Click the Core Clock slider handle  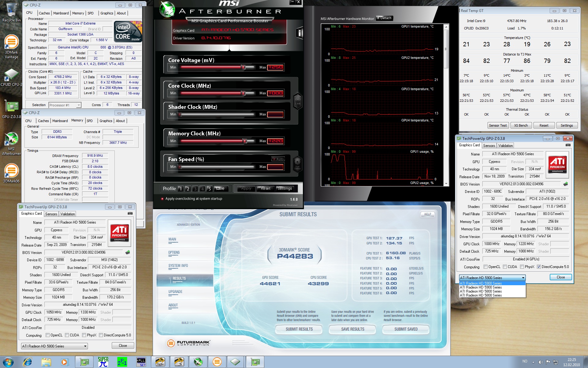pos(243,93)
